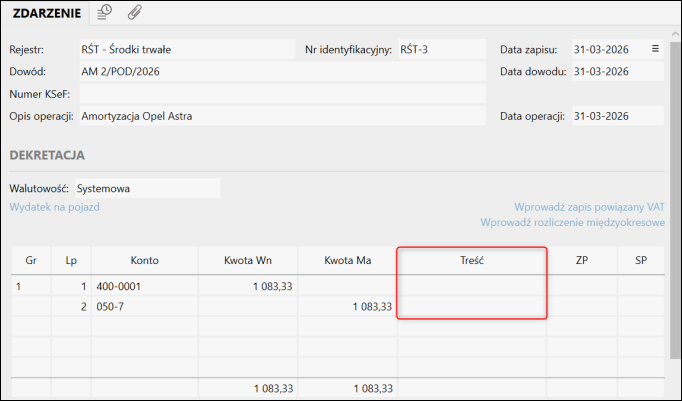Viewport: 682px width, 401px height.
Task: Open the Rejestr field dropdown
Action: pyautogui.click(x=186, y=48)
